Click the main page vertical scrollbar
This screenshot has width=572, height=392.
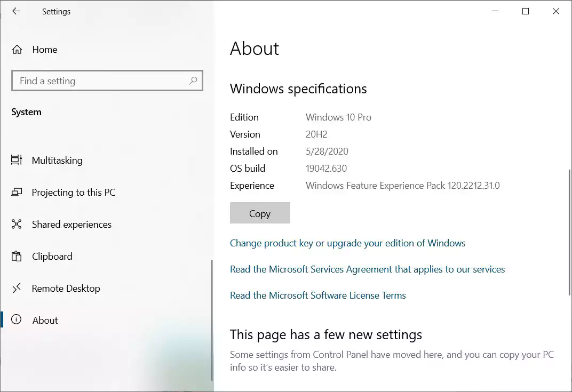pyautogui.click(x=569, y=233)
